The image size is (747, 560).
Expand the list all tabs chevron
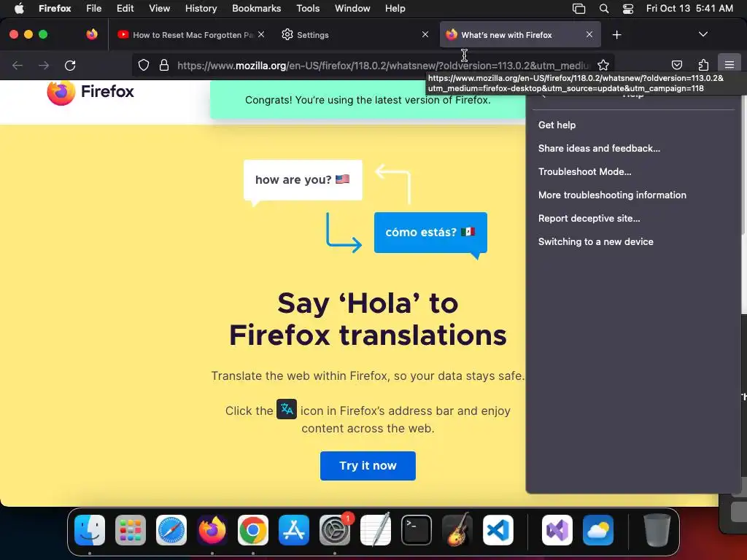pos(703,34)
